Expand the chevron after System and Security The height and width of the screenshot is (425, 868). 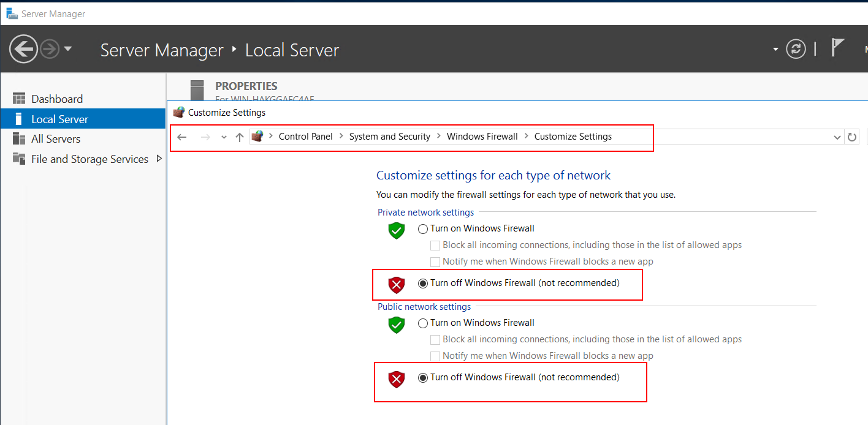click(439, 137)
